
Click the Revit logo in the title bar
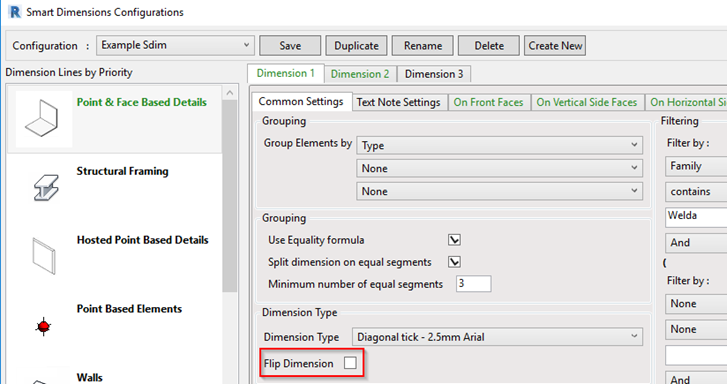pos(15,12)
